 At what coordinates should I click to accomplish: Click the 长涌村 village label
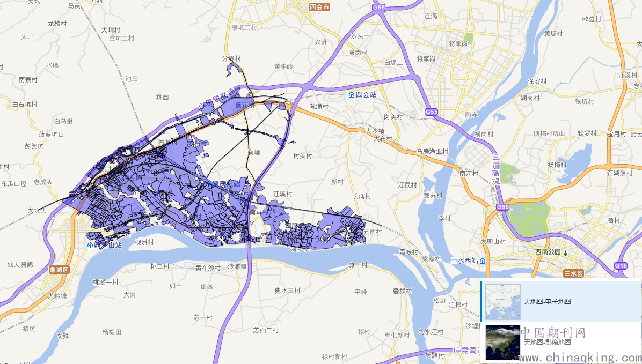362,196
